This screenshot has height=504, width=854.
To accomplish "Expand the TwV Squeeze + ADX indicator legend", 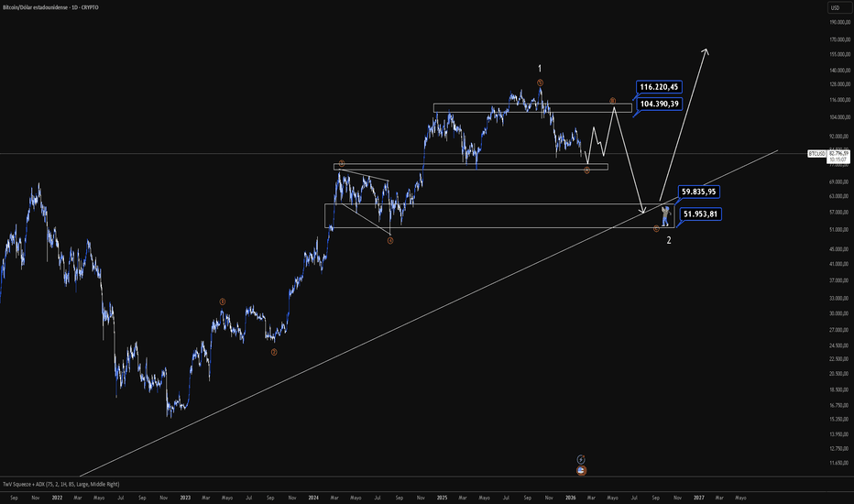I will pyautogui.click(x=61, y=484).
